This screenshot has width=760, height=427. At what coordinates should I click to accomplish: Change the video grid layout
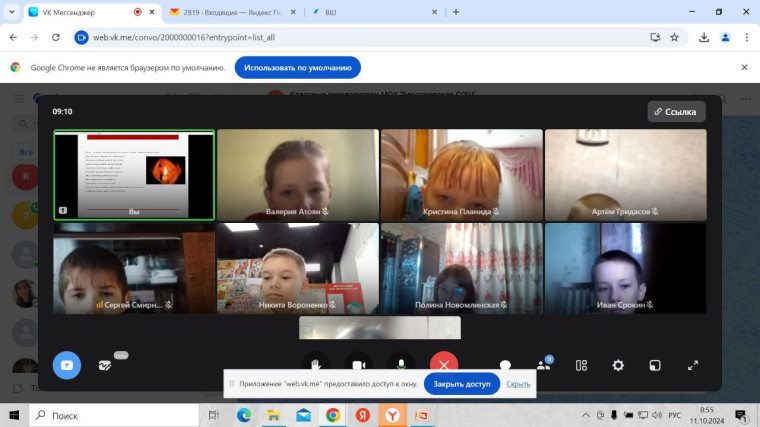pos(581,365)
